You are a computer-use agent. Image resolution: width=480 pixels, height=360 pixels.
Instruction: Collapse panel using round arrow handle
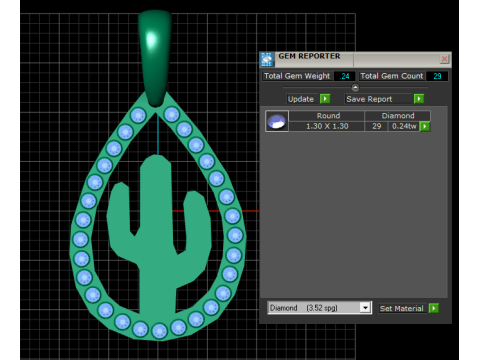[355, 88]
